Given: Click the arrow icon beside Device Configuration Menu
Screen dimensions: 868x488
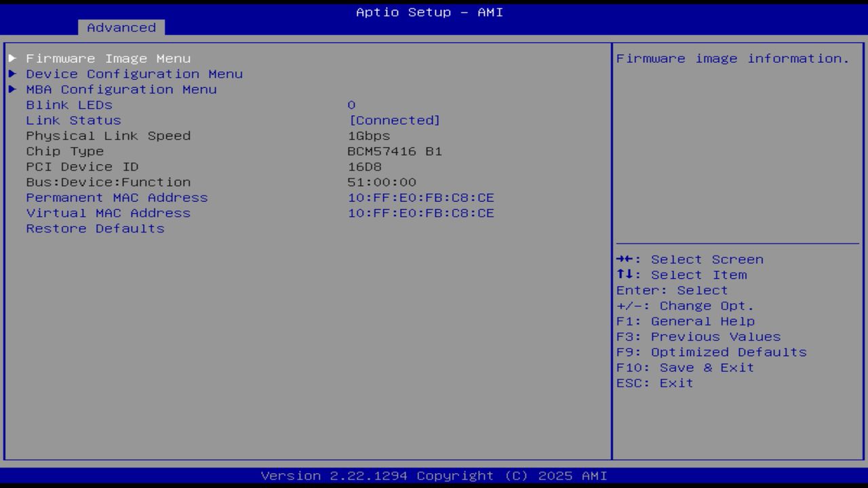Looking at the screenshot, I should pyautogui.click(x=12, y=74).
